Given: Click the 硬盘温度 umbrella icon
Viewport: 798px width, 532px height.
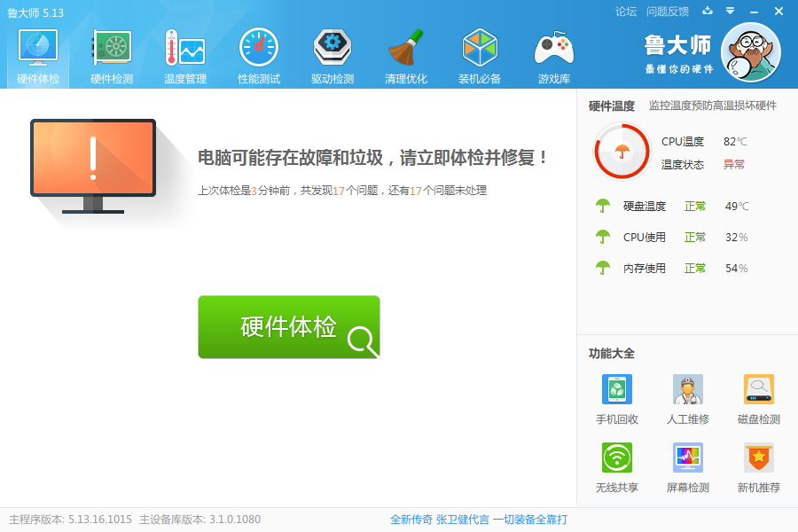Looking at the screenshot, I should (603, 206).
